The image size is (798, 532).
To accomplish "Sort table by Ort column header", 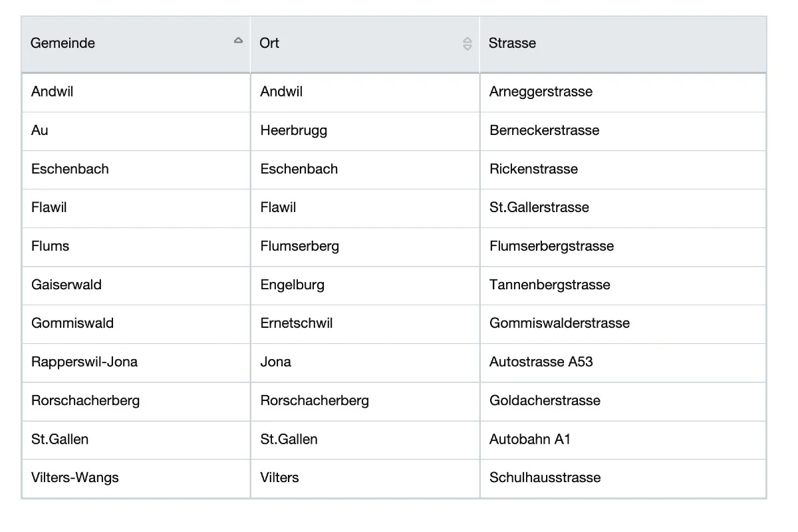I will pos(365,44).
